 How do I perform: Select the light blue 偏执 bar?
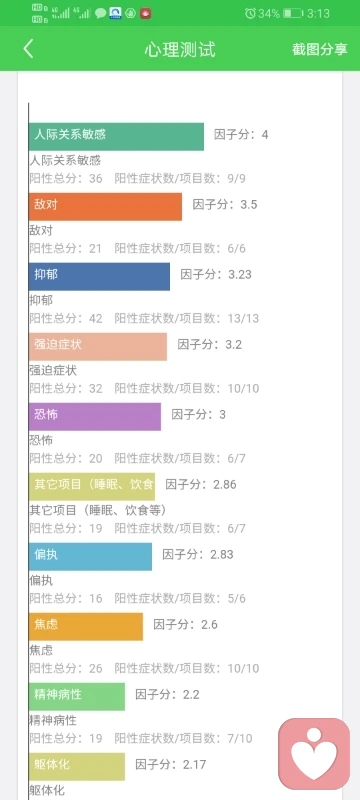point(90,556)
